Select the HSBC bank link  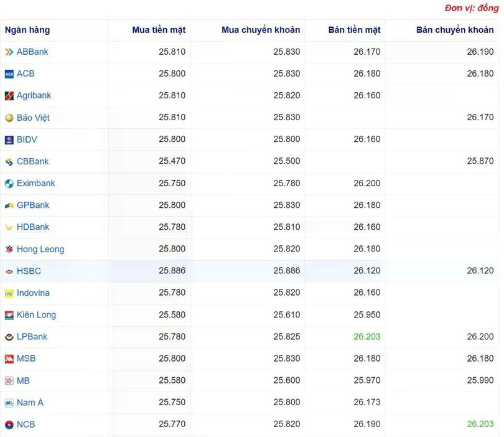29,271
